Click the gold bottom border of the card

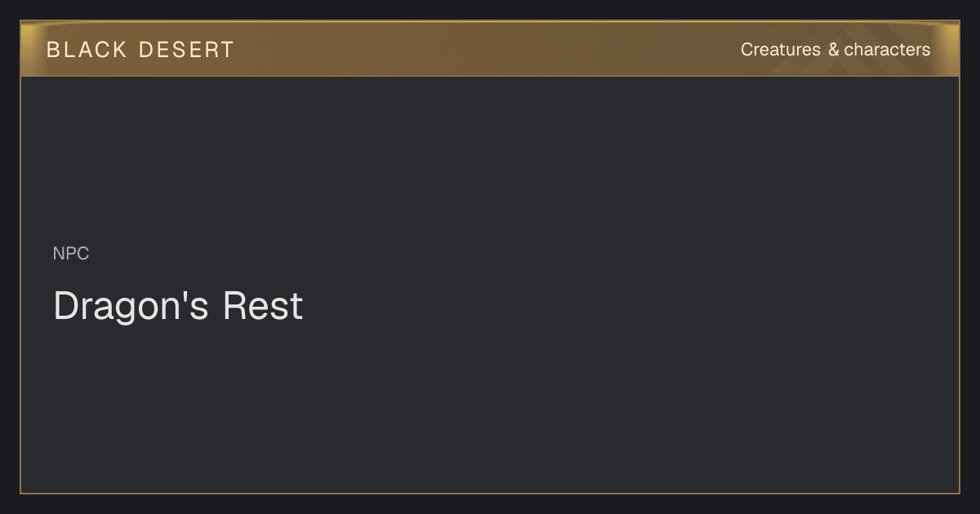490,493
